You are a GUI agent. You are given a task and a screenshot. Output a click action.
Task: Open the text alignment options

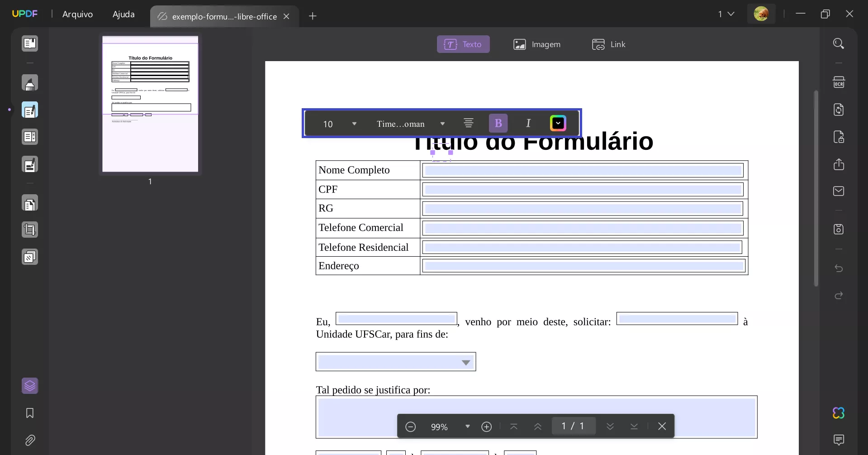pyautogui.click(x=469, y=123)
